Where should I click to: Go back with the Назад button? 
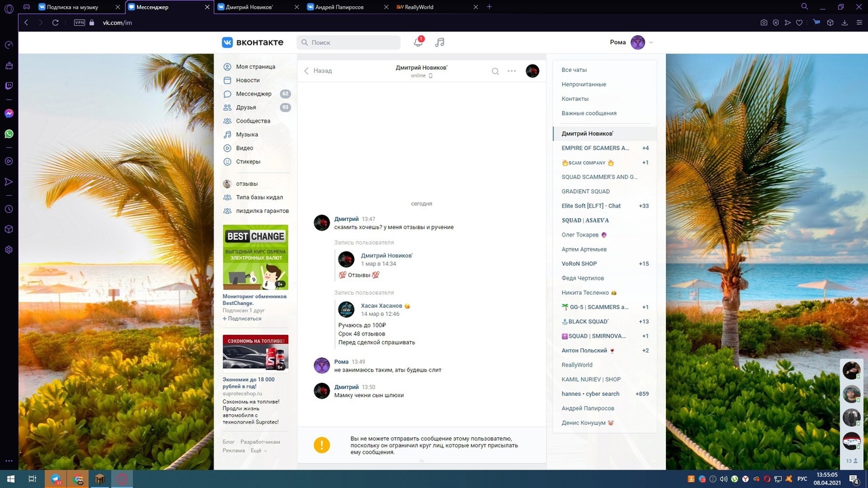coord(317,70)
